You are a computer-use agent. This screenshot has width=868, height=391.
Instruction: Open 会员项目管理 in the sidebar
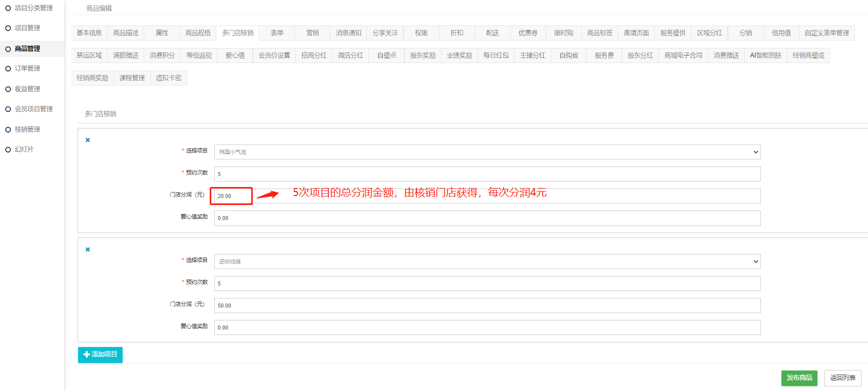pos(33,109)
